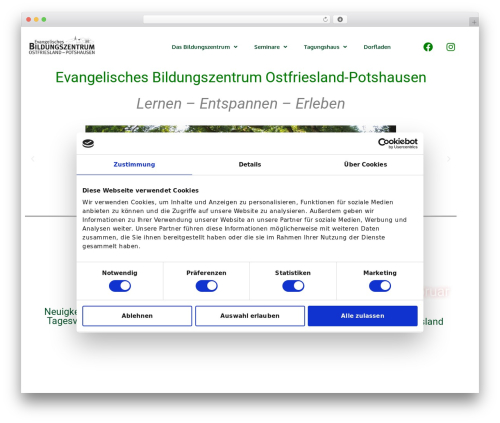Click the Auswahl erlauben button

coord(250,316)
